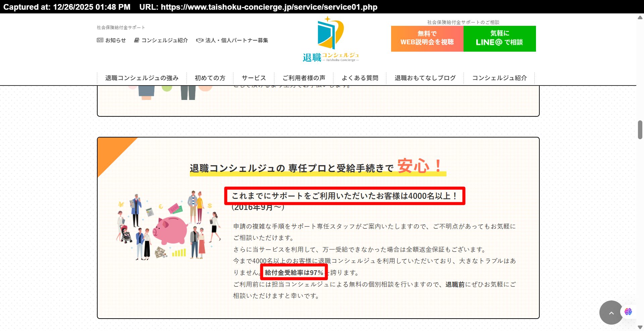
Task: Click the book icon beside コンシェルジュ紹介
Action: (137, 40)
